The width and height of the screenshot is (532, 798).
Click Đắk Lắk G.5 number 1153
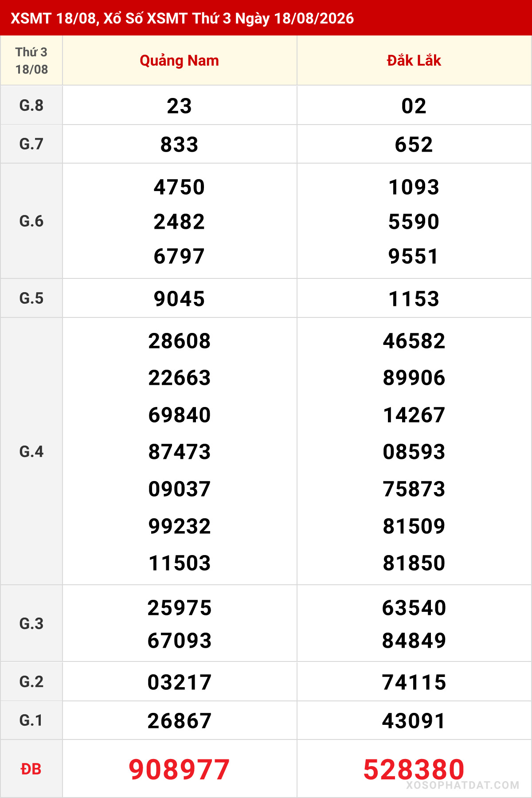click(414, 299)
